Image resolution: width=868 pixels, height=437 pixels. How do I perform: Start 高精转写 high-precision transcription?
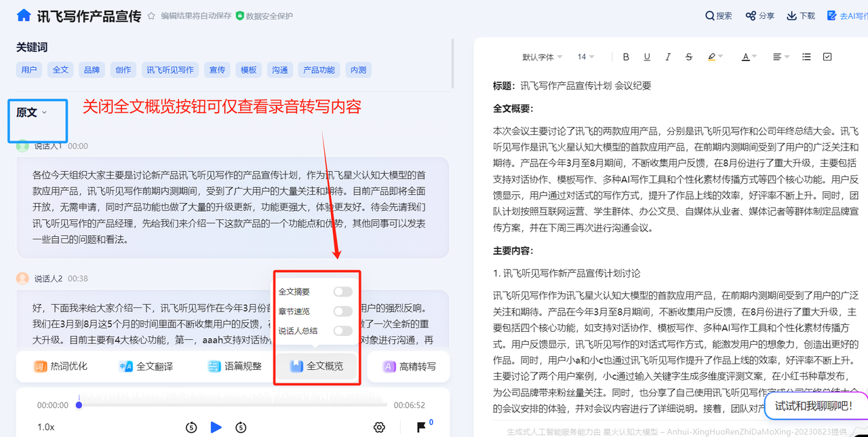(x=410, y=366)
